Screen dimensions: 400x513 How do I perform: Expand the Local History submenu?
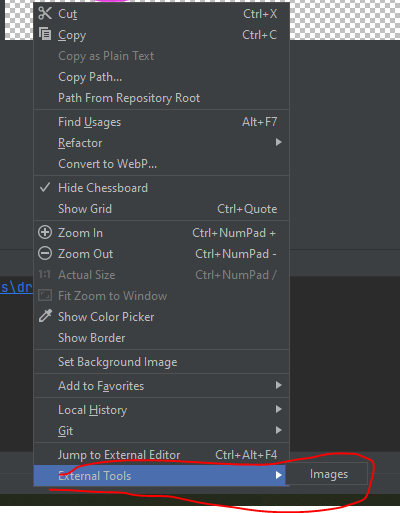(161, 410)
